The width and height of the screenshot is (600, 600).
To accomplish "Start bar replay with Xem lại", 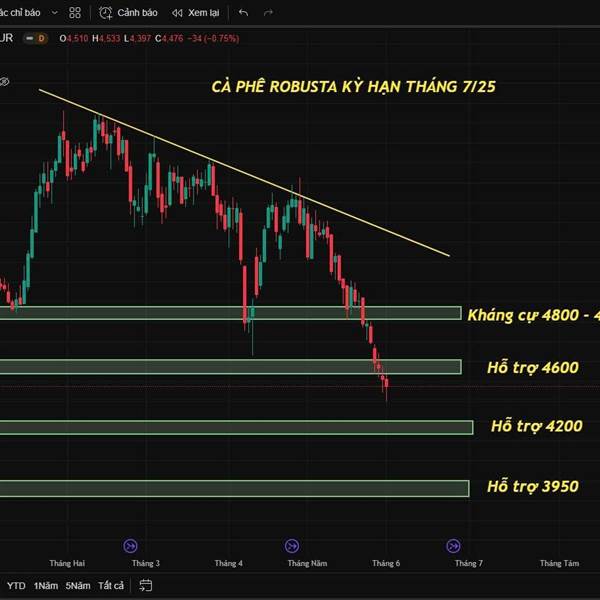I will 196,13.
